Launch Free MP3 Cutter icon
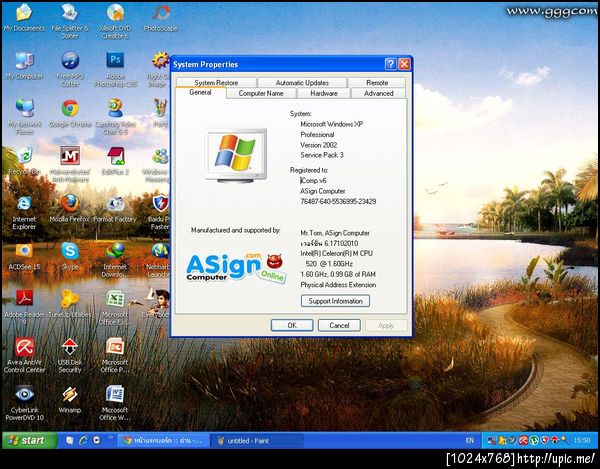 click(70, 69)
